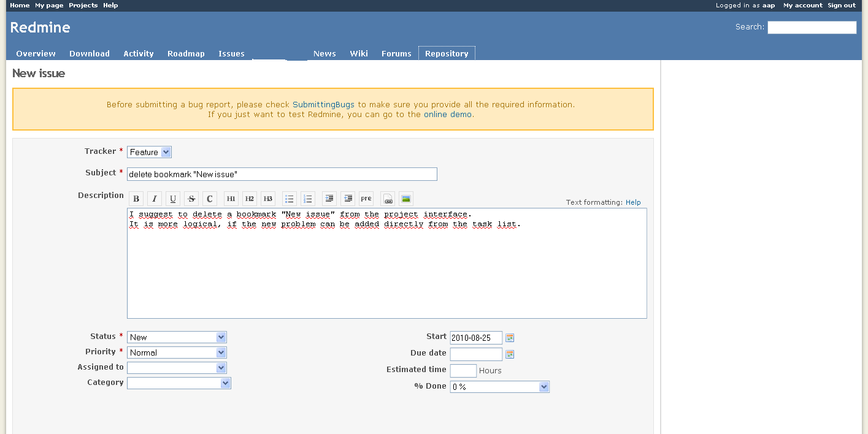Apply underline formatting in the description toolbar
Screen dimensions: 868x434
(173, 199)
